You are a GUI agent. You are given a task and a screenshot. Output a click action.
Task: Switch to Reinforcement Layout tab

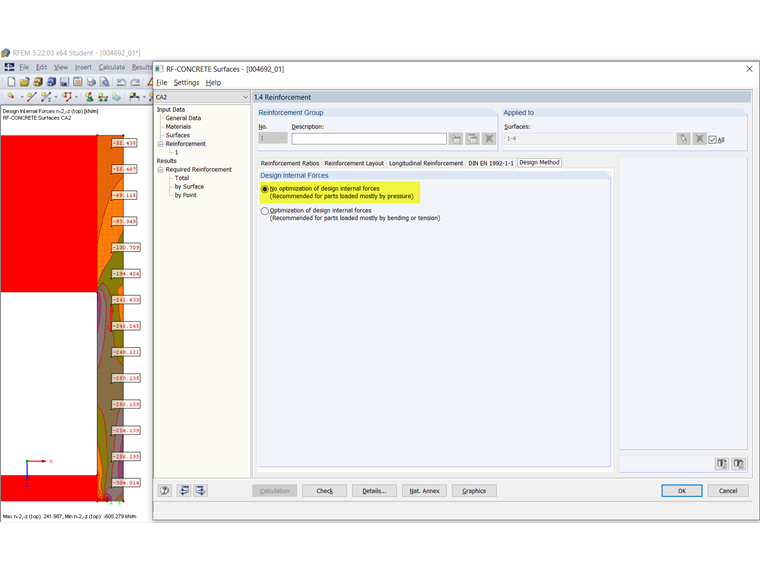(354, 163)
